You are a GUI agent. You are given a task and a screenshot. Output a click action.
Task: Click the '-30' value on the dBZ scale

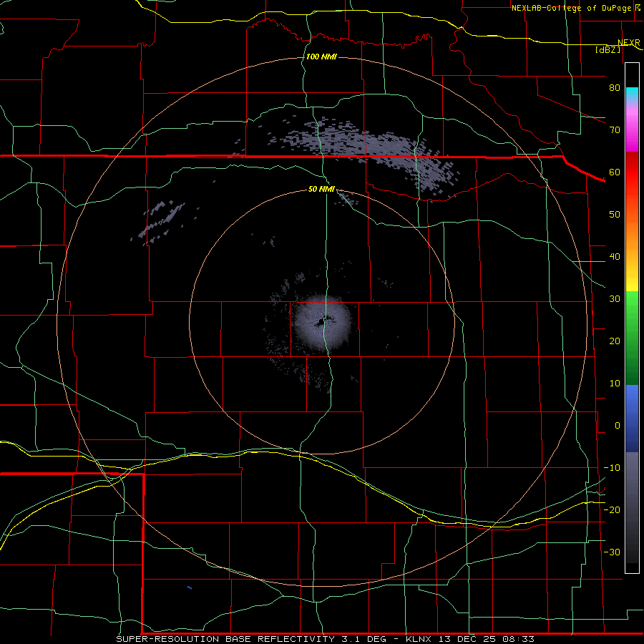pyautogui.click(x=612, y=552)
